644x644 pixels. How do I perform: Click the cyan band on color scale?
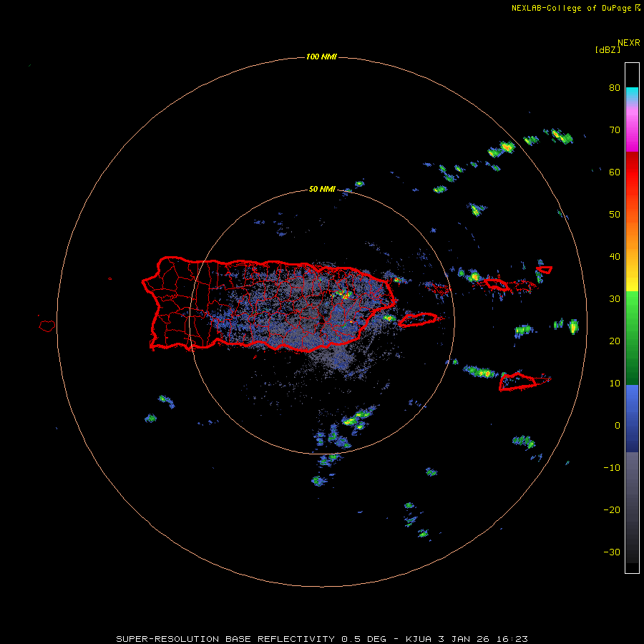(x=632, y=93)
